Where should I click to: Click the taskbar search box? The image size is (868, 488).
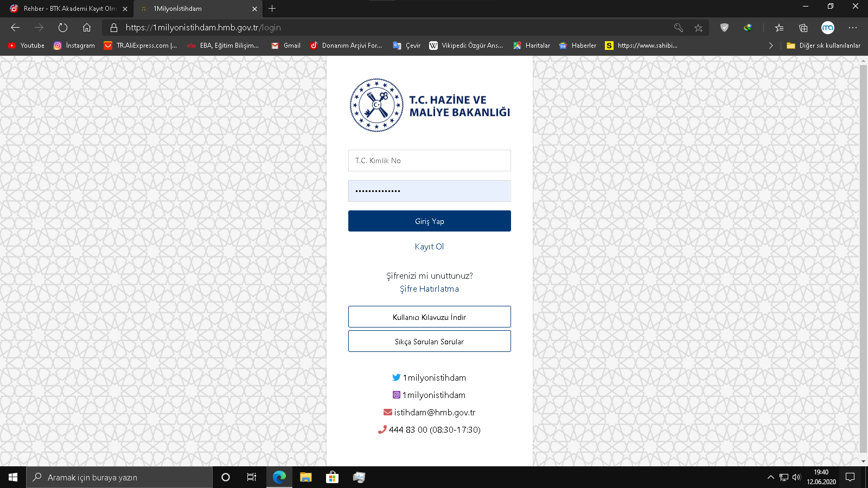coord(119,477)
